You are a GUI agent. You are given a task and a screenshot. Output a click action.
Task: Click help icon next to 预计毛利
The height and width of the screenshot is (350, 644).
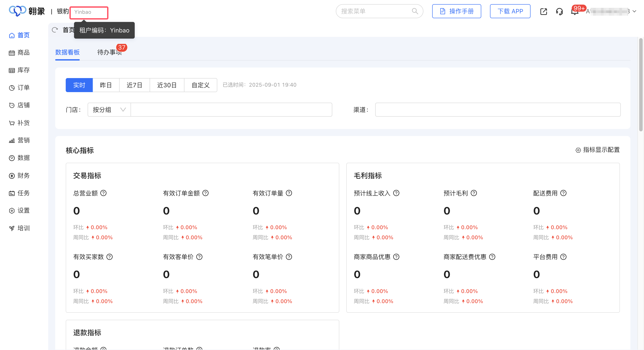tap(474, 193)
